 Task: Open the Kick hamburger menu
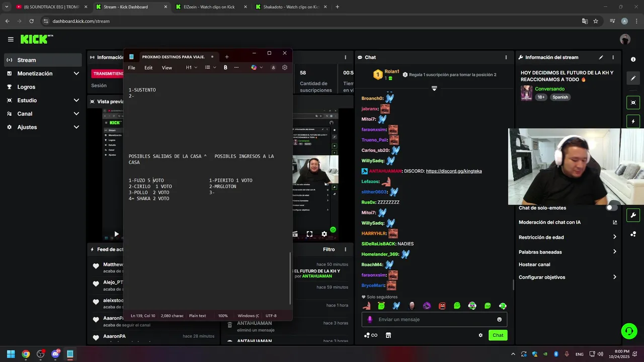11,39
